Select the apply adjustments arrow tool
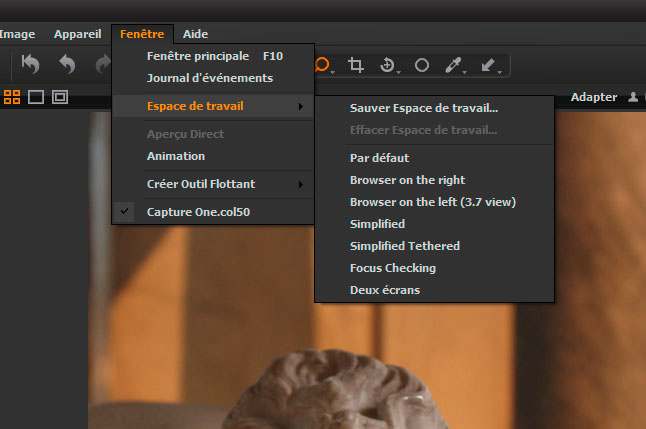Viewport: 646px width, 429px height. pos(488,65)
